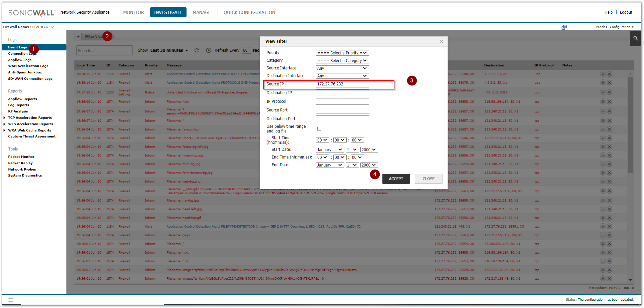This screenshot has height=308, width=644.
Task: Click the X icon for form-bottom-bg.jpg row
Action: click(x=609, y=173)
